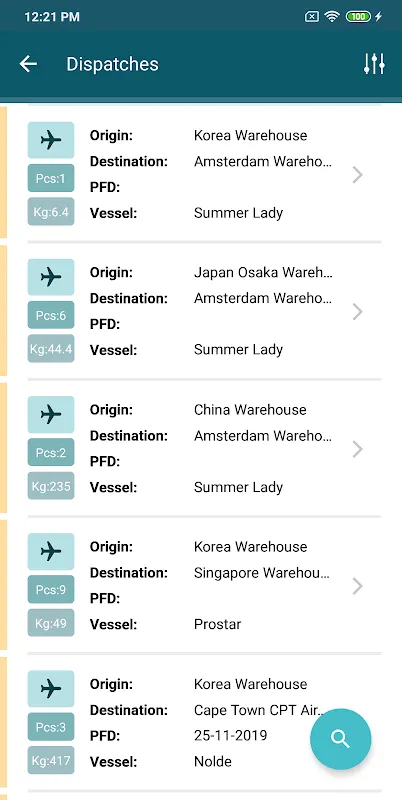This screenshot has width=402, height=800.
Task: Tap the floating search button
Action: pos(340,739)
